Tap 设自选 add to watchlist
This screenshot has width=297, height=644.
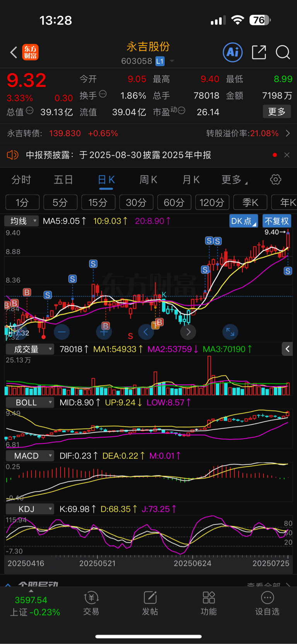click(267, 603)
